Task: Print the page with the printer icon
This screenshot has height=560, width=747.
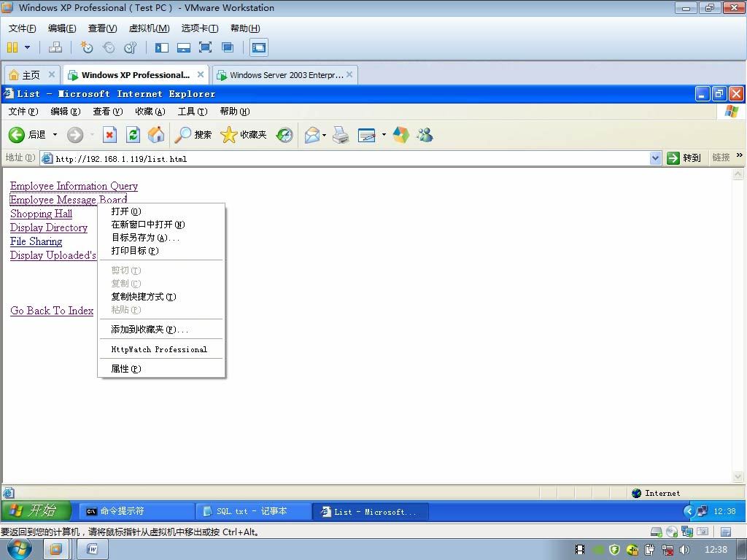Action: coord(341,135)
